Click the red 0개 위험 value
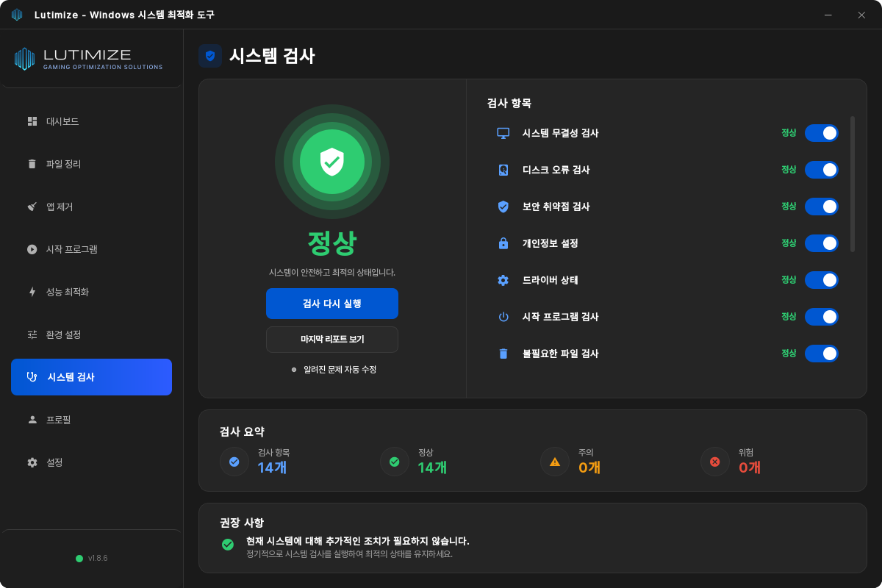 (750, 467)
